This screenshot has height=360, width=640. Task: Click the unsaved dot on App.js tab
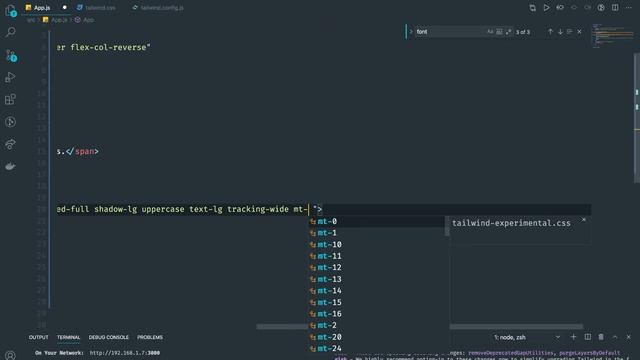64,8
